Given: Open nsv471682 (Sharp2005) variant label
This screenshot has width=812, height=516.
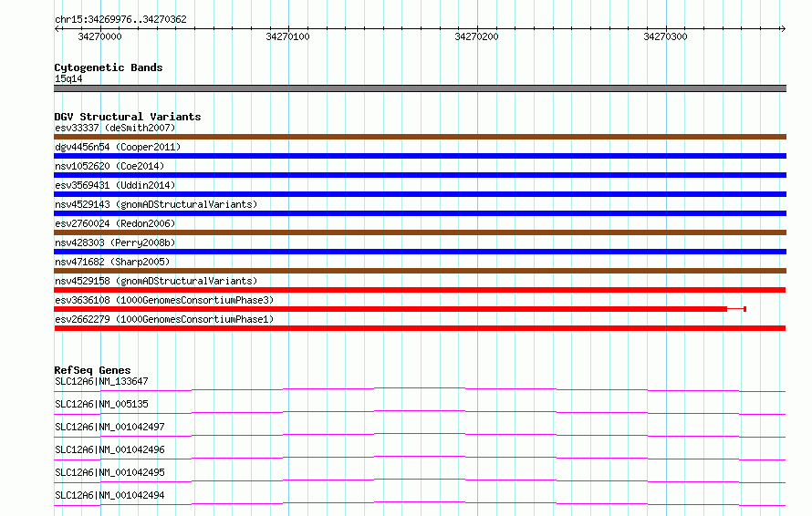Looking at the screenshot, I should coord(112,262).
